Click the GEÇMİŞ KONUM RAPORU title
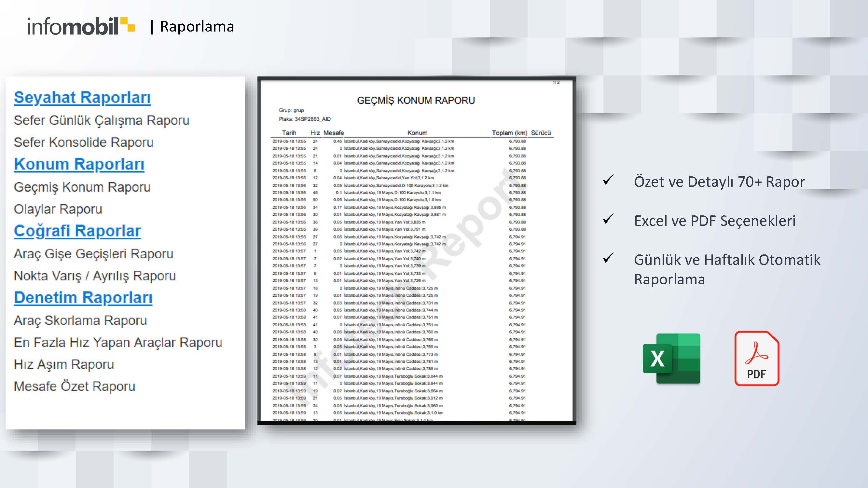 [416, 100]
